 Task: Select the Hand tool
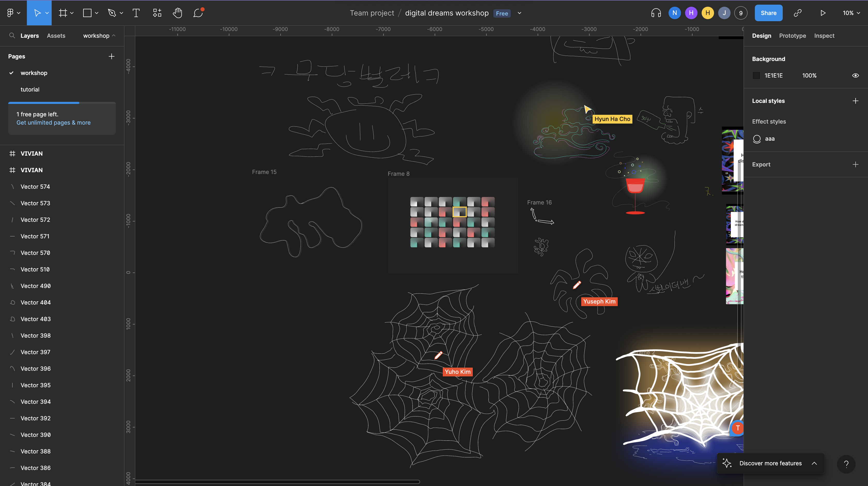point(177,13)
